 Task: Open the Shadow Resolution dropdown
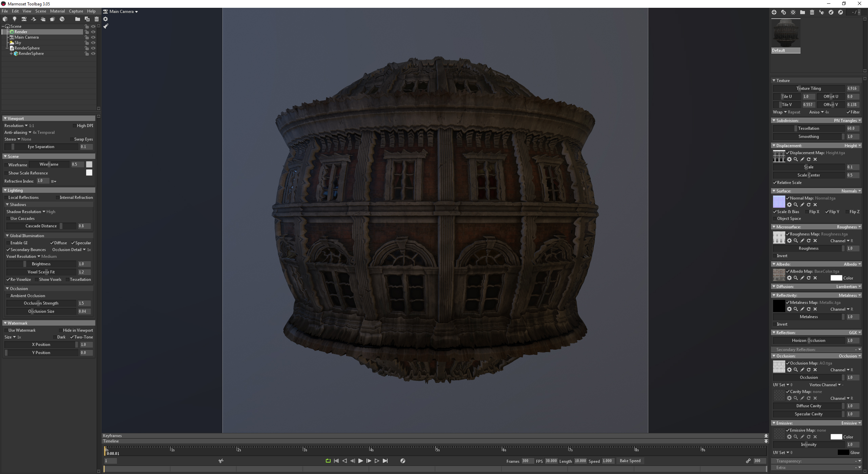(31, 212)
